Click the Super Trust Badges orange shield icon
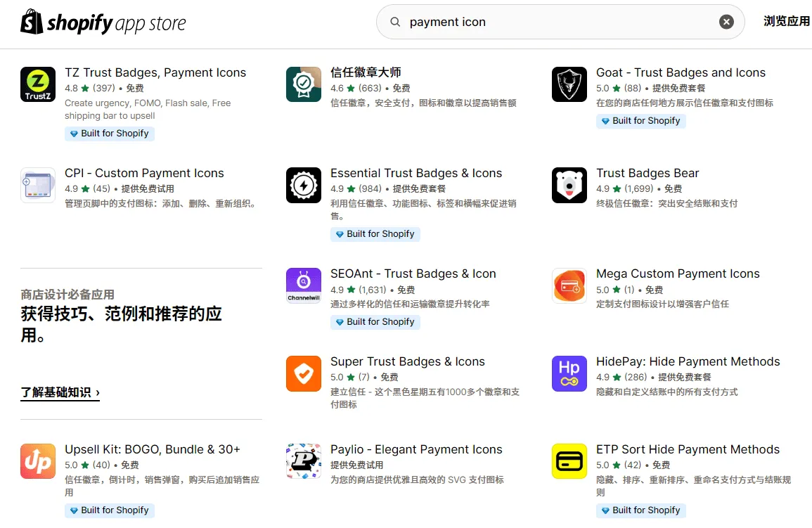 pyautogui.click(x=304, y=373)
